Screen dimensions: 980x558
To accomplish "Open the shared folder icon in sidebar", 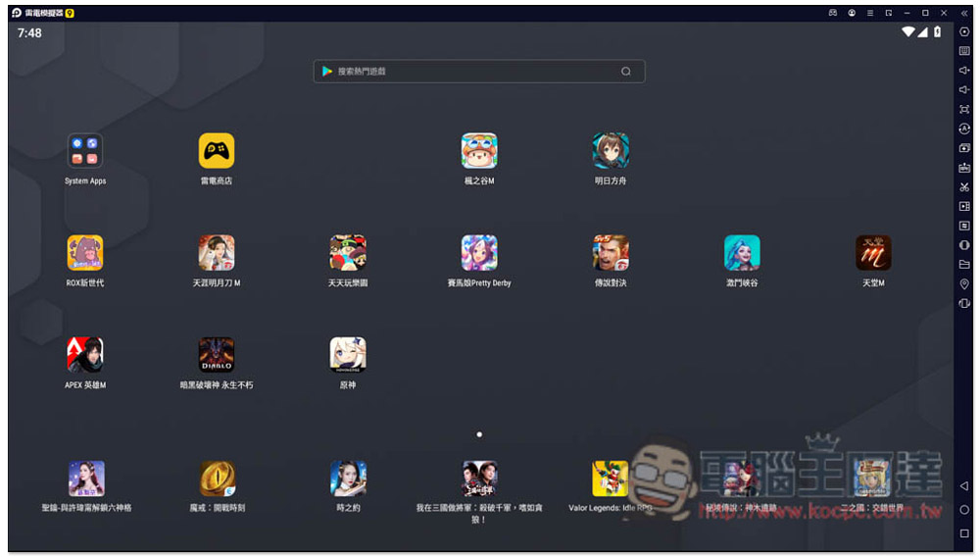I will click(964, 265).
